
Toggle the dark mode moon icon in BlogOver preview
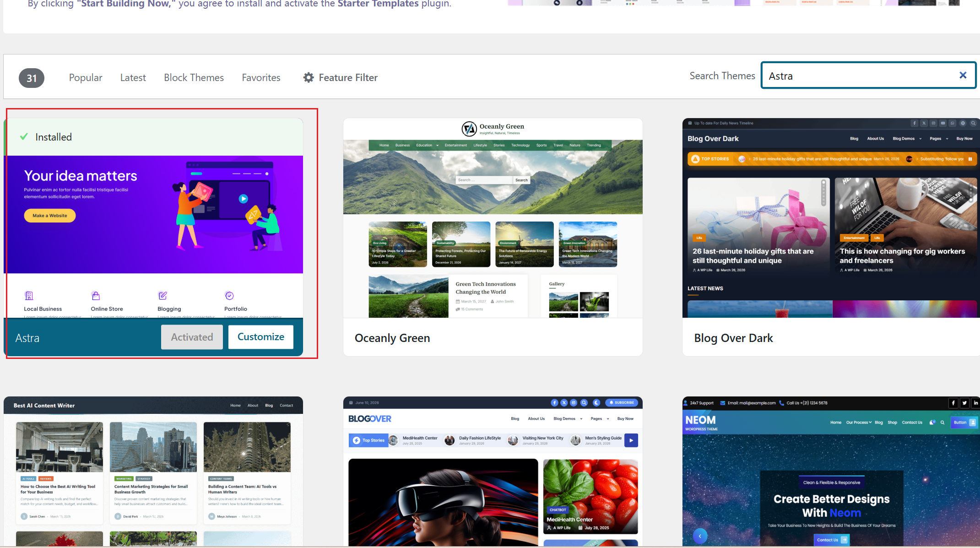coord(596,403)
